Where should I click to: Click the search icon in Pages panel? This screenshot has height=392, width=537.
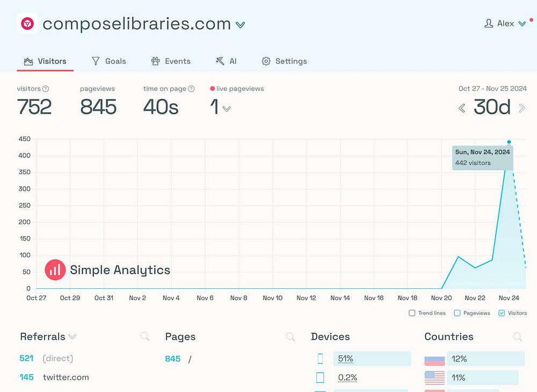290,337
